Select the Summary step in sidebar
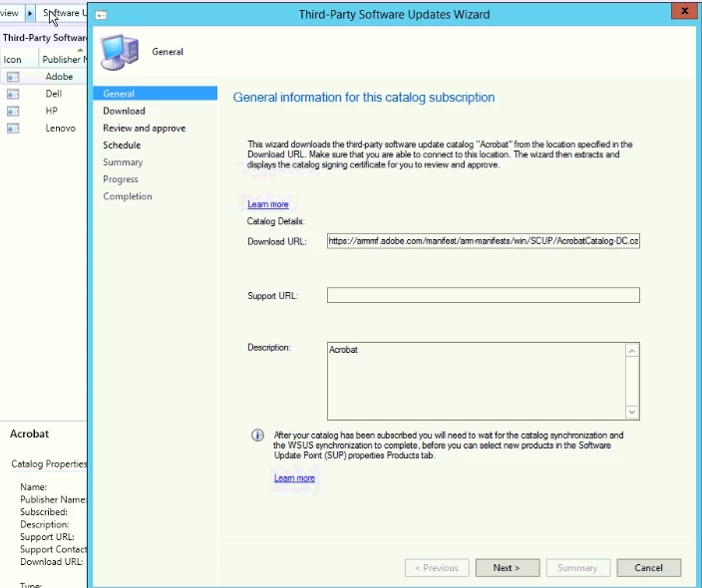This screenshot has width=702, height=588. [x=123, y=162]
